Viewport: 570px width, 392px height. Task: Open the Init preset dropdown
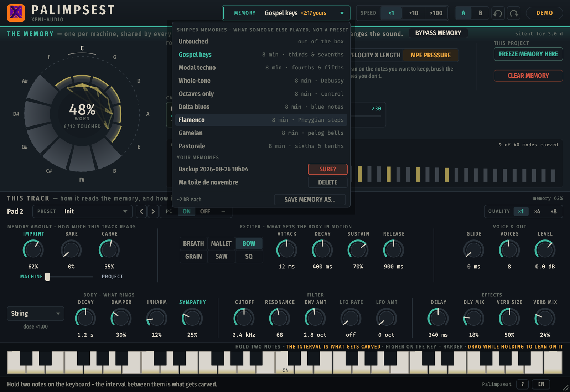[83, 211]
